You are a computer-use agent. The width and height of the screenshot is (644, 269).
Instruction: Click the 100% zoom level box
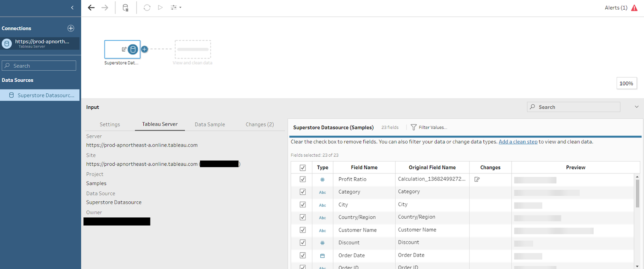(626, 83)
